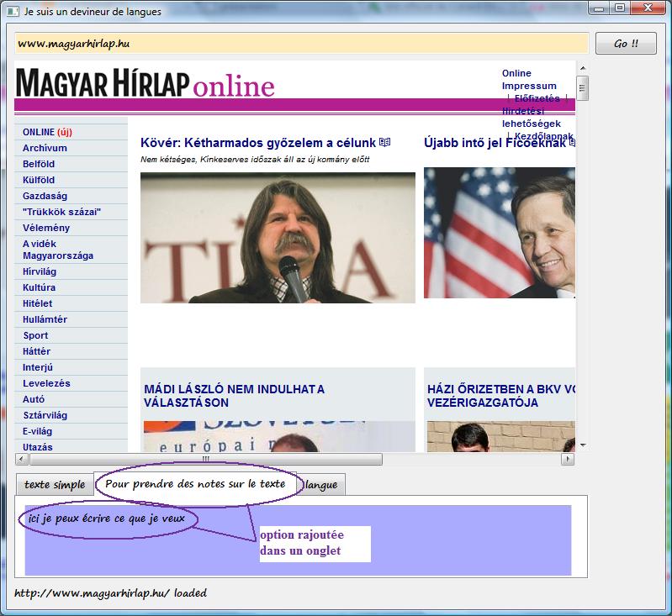Open the Vélemény section
672x616 pixels.
click(46, 228)
